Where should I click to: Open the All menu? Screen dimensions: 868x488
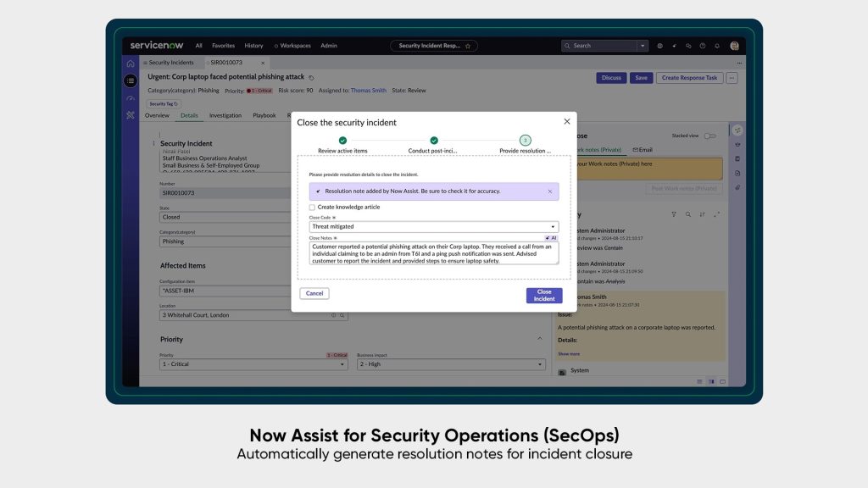198,46
